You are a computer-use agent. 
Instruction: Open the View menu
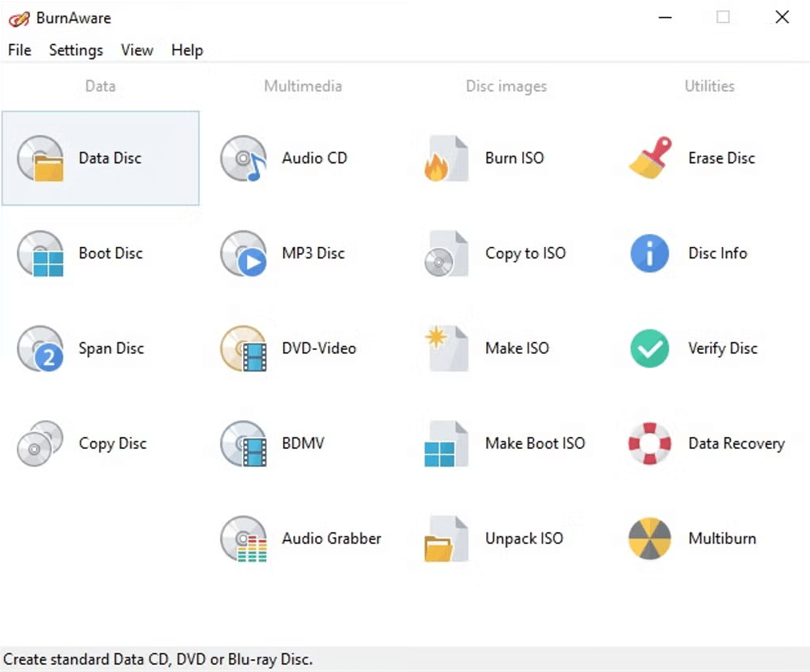tap(137, 50)
